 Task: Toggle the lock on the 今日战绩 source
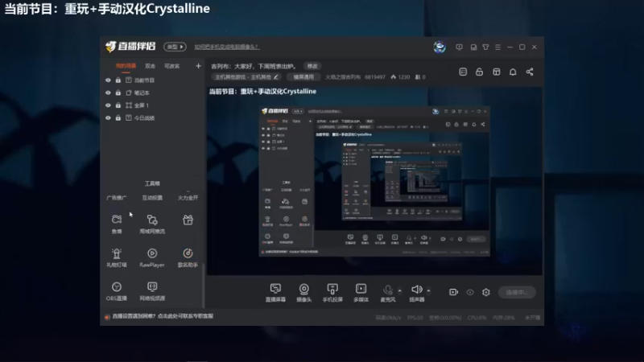(118, 117)
